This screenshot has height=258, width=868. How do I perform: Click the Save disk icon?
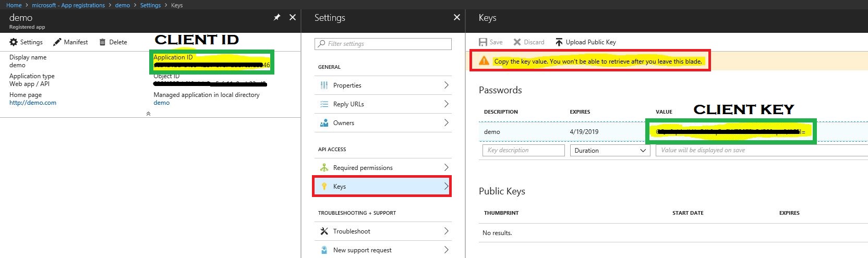(x=483, y=42)
